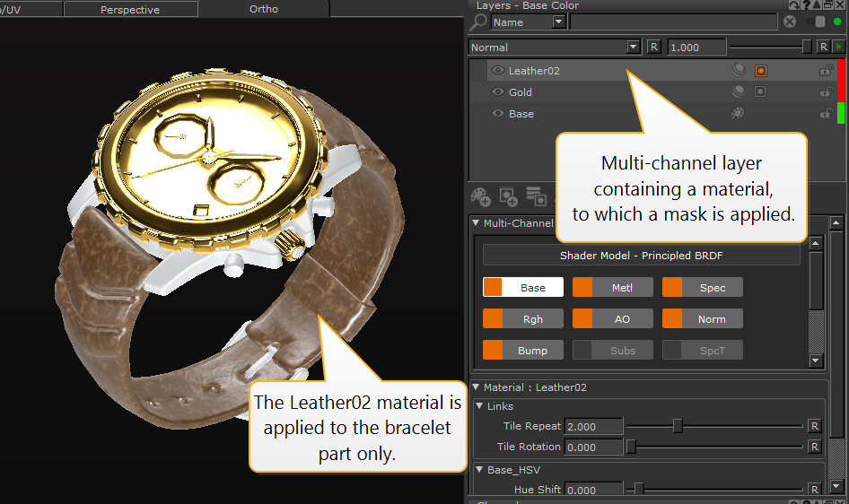Switch to the Ortho viewport tab

point(263,10)
